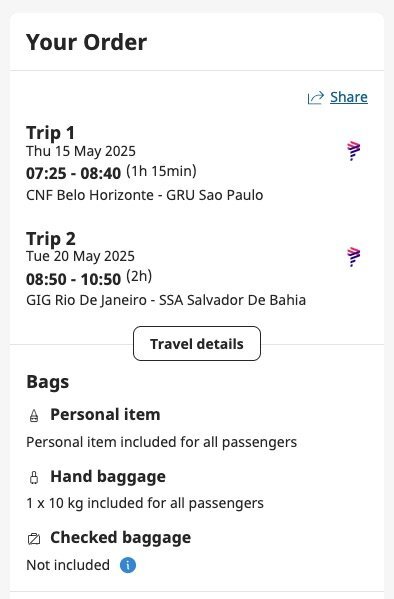Click the Trip 2 airline logo
Image resolution: width=394 pixels, height=599 pixels.
[353, 257]
